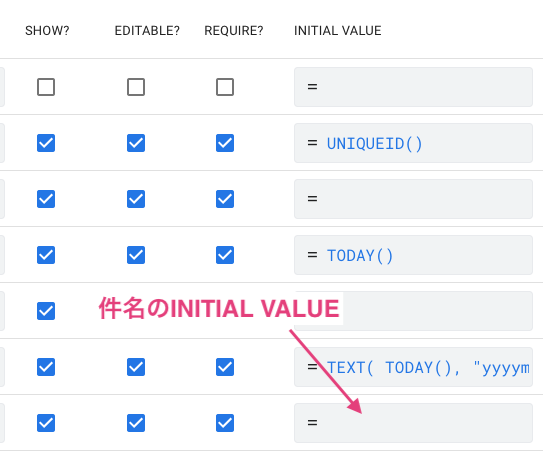Check the unchecked REQUIRE? checkbox
Screen dimensions: 543x451
(x=225, y=87)
